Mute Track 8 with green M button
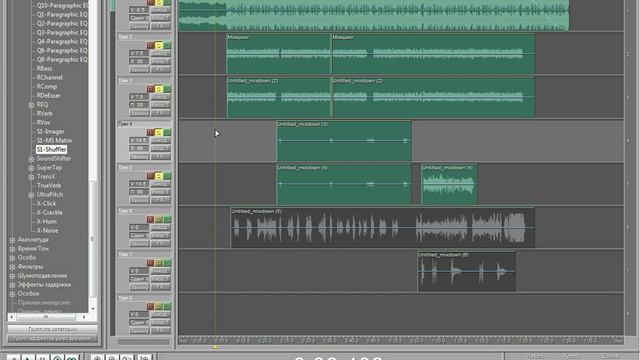This screenshot has width=640, height=360. click(x=167, y=307)
